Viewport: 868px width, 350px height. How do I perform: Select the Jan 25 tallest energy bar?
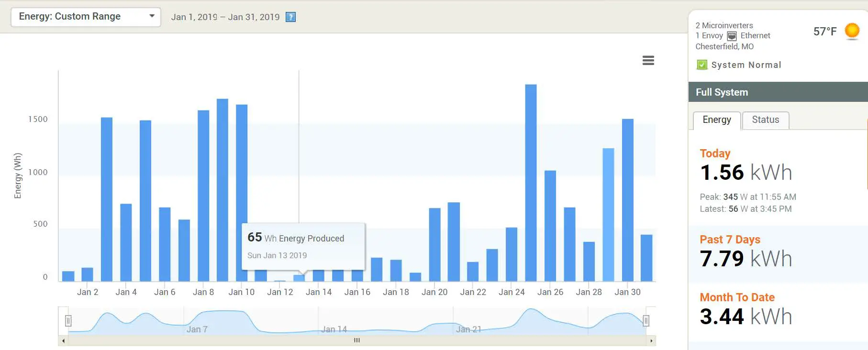click(531, 183)
